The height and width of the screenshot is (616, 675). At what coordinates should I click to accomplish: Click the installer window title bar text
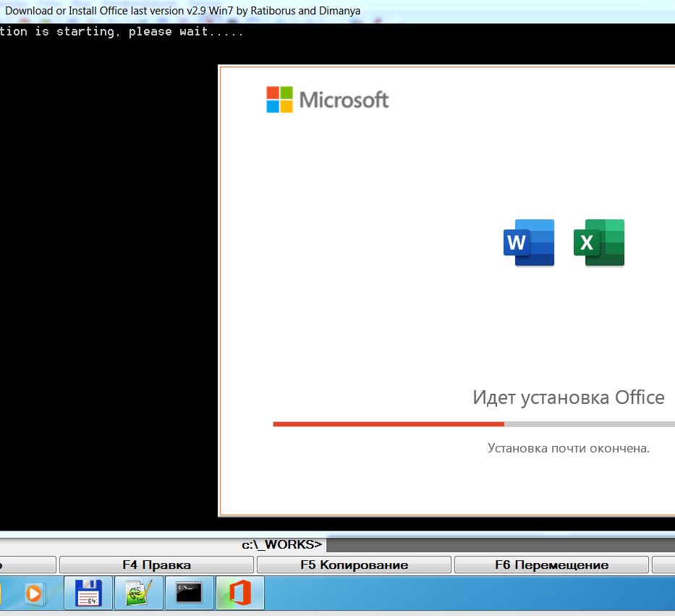click(x=182, y=11)
